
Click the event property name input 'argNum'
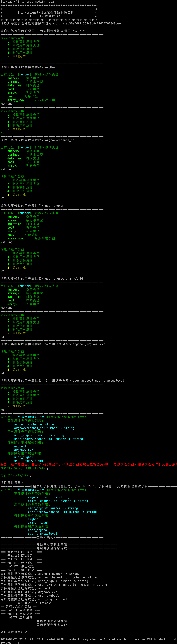coord(50,67)
